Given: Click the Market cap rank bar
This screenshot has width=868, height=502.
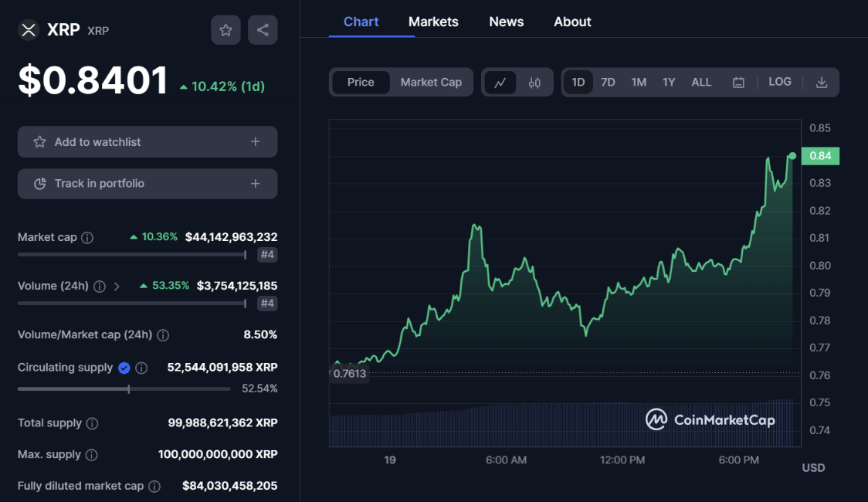Looking at the screenshot, I should coord(132,255).
